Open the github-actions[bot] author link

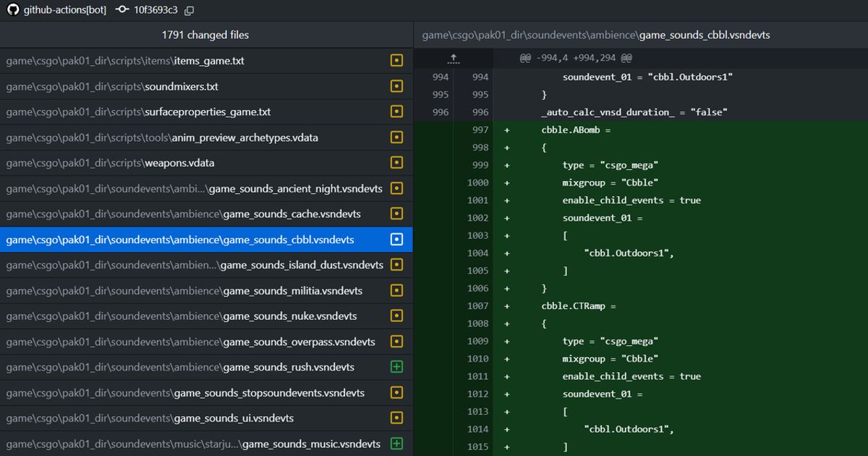[x=65, y=10]
